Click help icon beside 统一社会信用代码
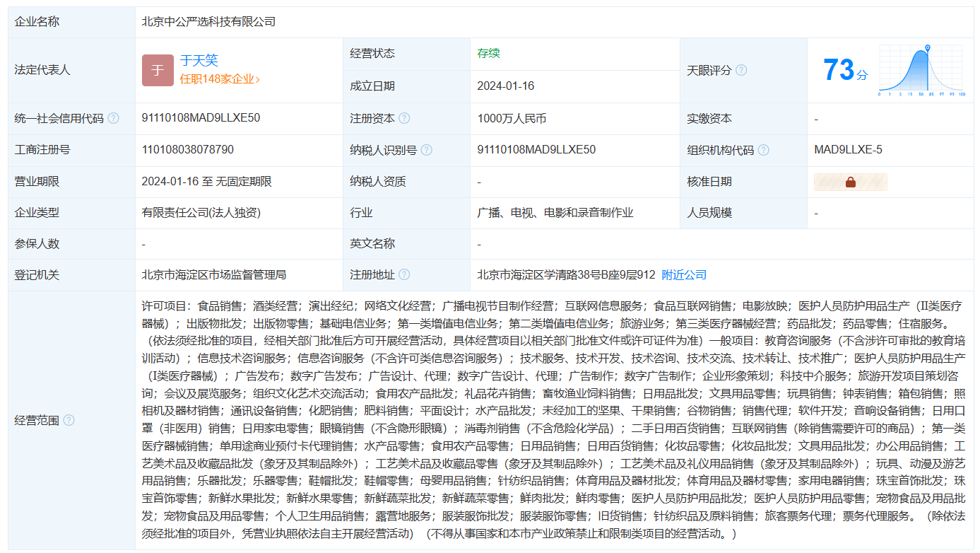Screen dimensions: 980x553 tap(113, 119)
